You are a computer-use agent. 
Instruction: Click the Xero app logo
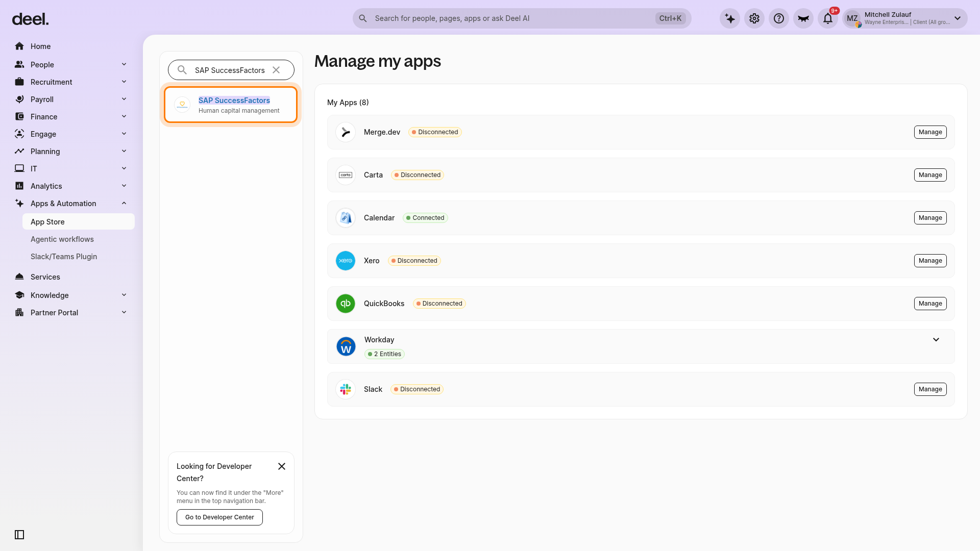pyautogui.click(x=346, y=261)
